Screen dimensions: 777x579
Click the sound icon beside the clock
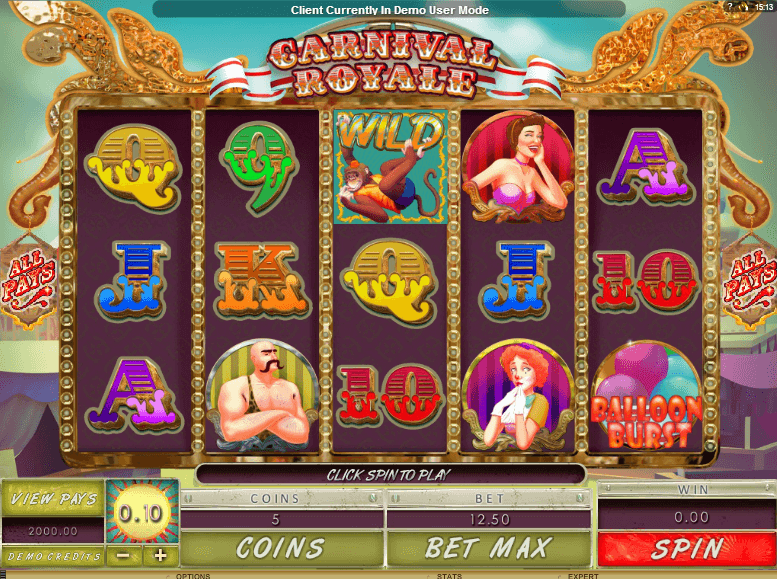(x=744, y=7)
